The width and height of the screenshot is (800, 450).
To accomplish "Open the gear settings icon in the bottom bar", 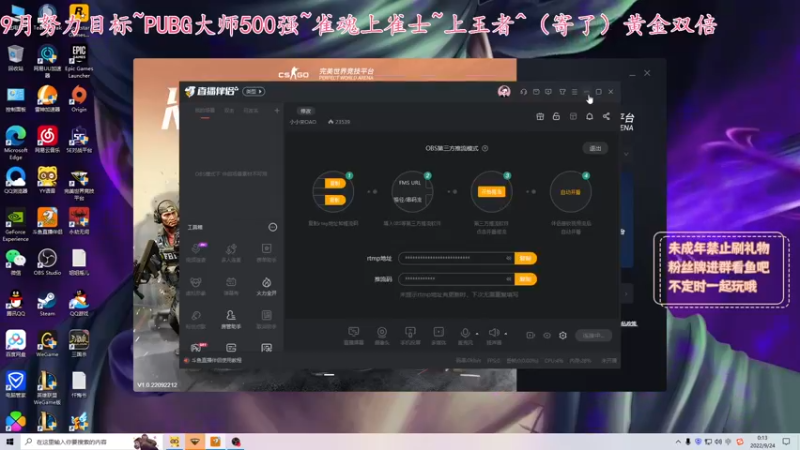I will 563,335.
